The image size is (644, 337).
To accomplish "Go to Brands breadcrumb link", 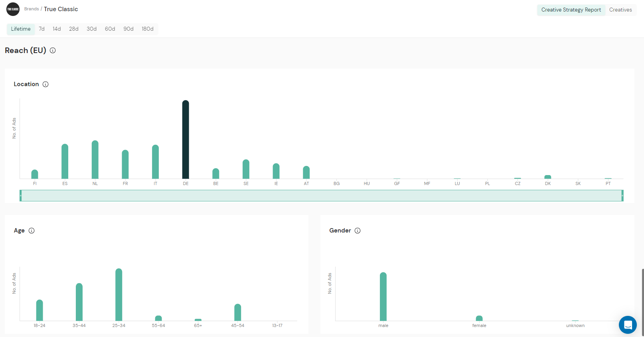I will 32,9.
